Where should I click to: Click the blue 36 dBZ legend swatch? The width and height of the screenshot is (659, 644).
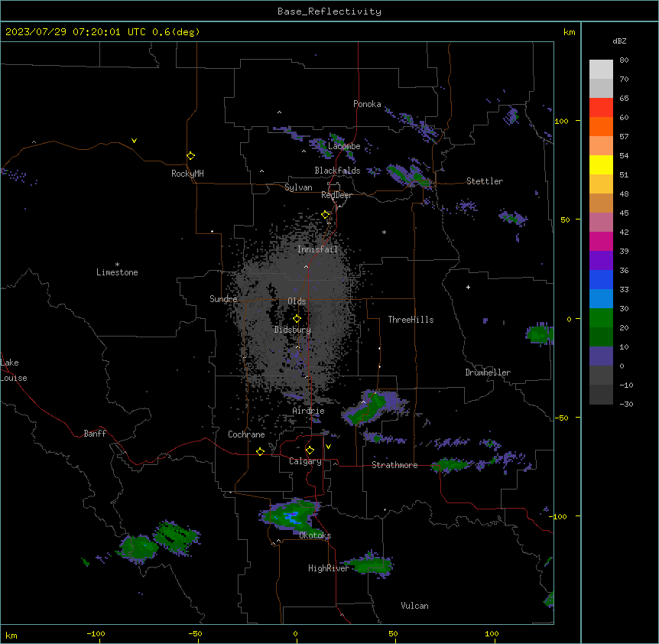601,279
